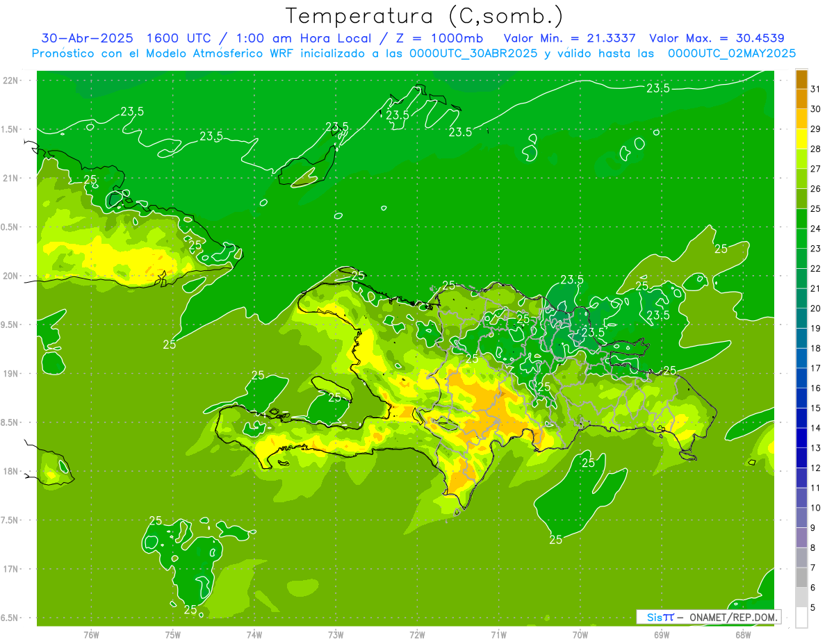Select initialization stamp "0000UTC_30ABR2025"
The width and height of the screenshot is (834, 644).
tap(473, 53)
